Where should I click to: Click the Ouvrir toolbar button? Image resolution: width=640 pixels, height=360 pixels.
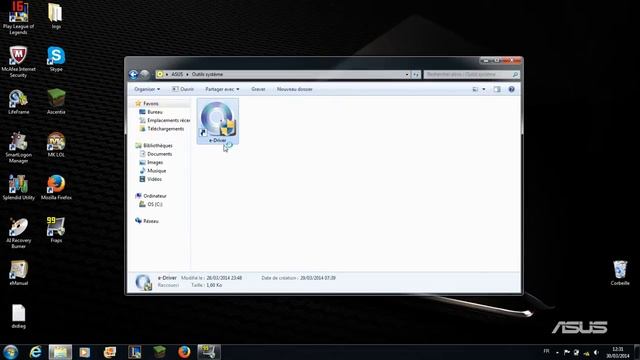click(183, 89)
